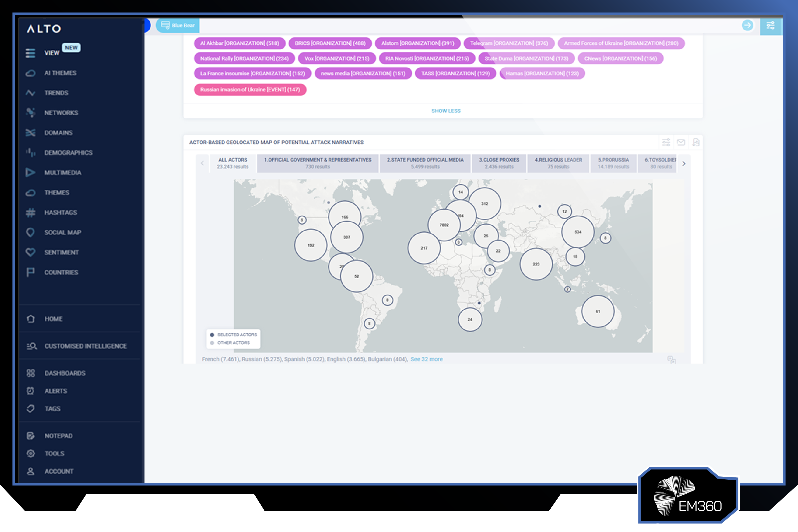Viewport: 798px width, 532px height.
Task: Expand languages with See 32 more
Action: (x=426, y=359)
